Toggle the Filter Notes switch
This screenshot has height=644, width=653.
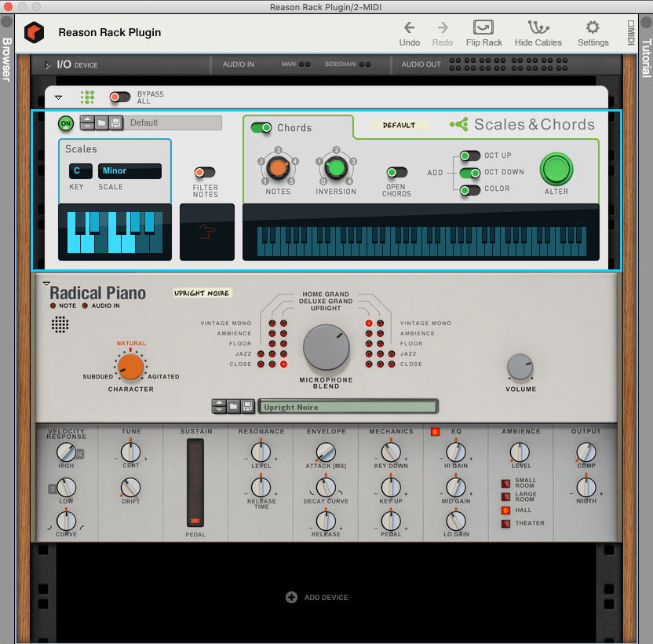[x=205, y=172]
